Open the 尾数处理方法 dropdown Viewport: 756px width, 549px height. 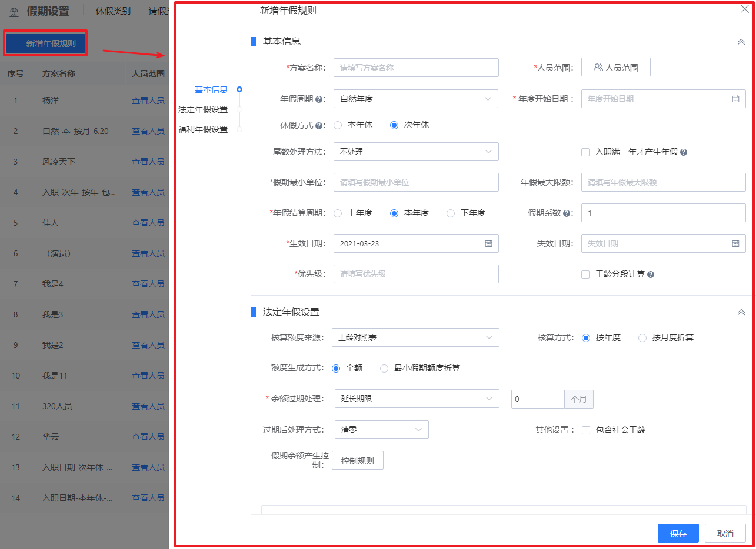[x=416, y=151]
